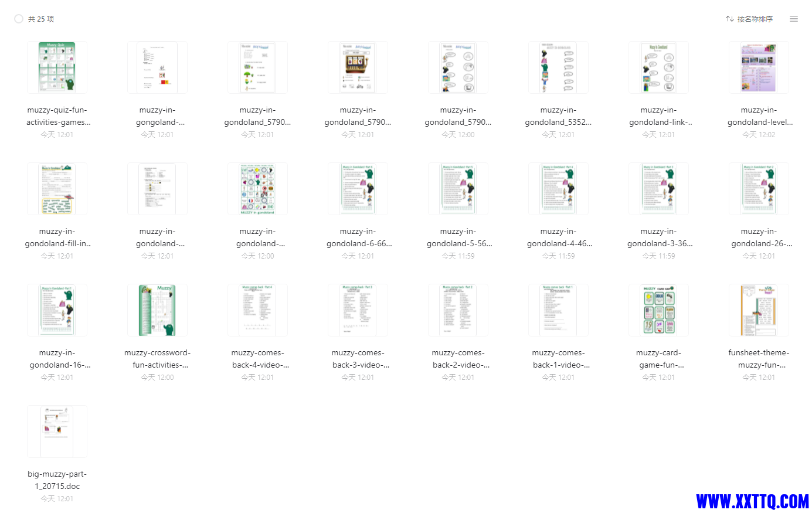Open the muzzy-quiz-fun-activities-games thumbnail

(57, 67)
